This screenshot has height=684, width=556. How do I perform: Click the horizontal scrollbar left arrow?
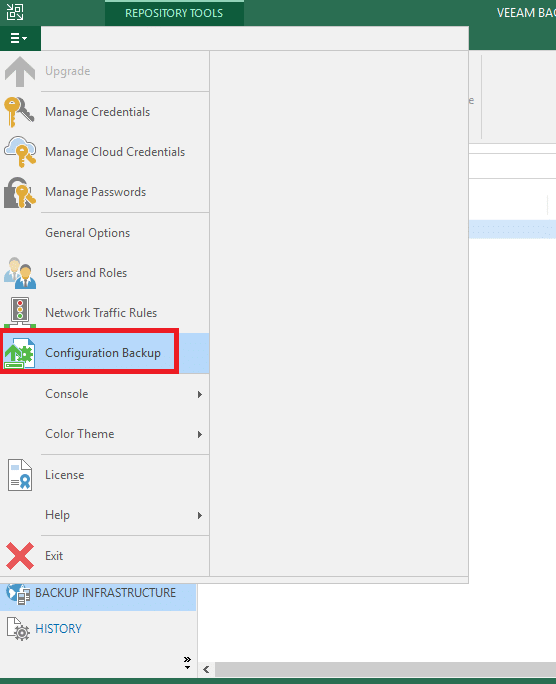[206, 669]
